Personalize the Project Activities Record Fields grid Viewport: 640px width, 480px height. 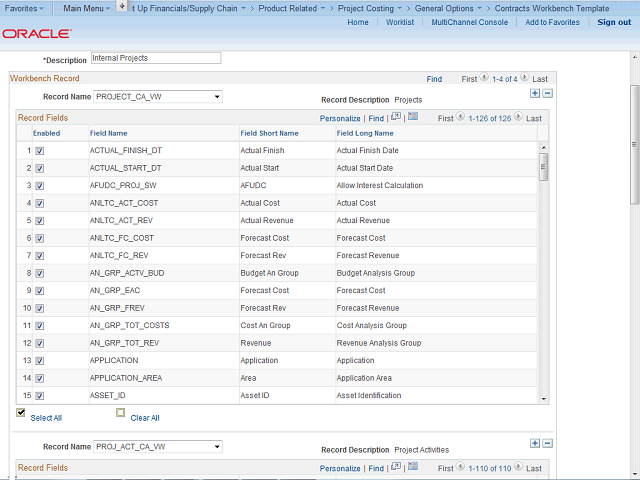click(340, 468)
